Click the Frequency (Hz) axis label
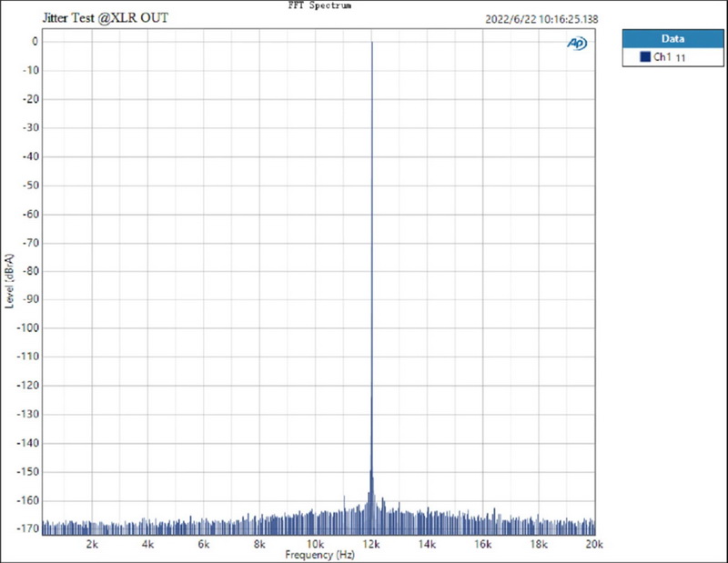 pos(318,554)
